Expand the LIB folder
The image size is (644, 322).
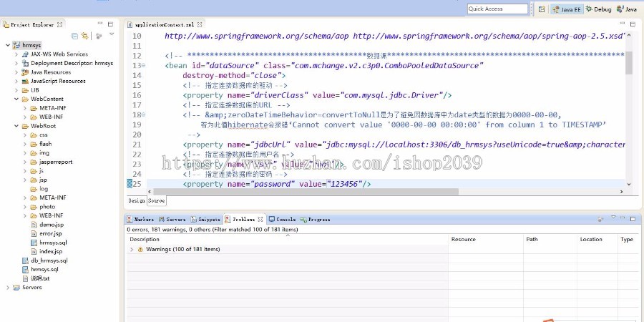pos(16,90)
